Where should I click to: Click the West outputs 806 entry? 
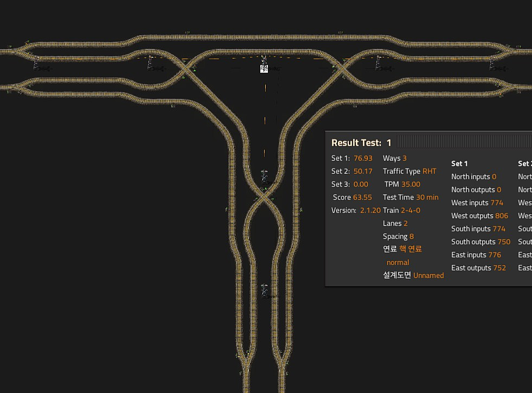pos(479,216)
